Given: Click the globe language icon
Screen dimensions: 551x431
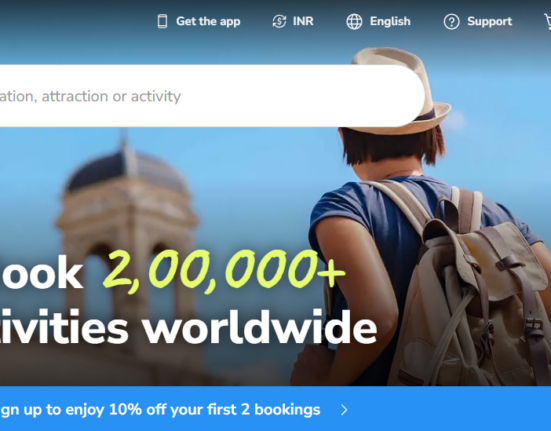Looking at the screenshot, I should tap(354, 21).
